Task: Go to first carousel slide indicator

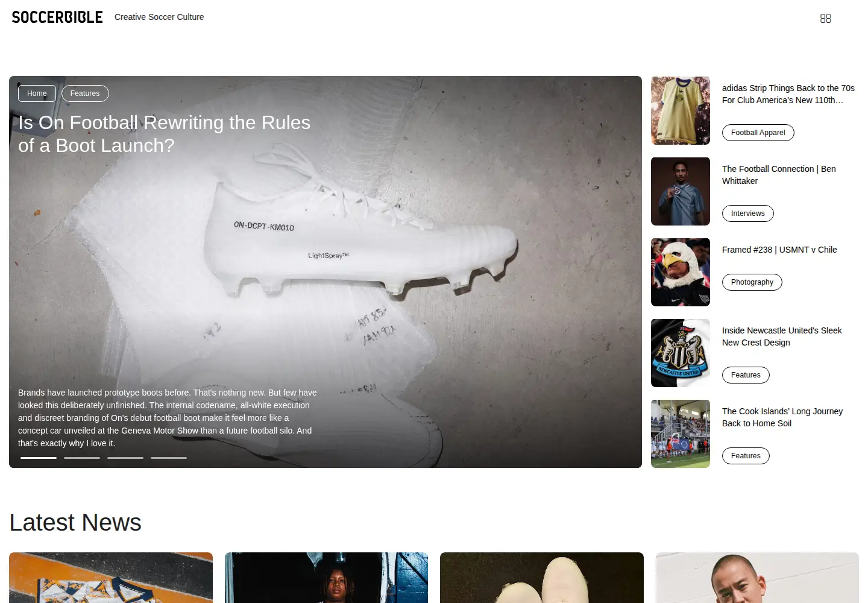Action: pos(39,458)
